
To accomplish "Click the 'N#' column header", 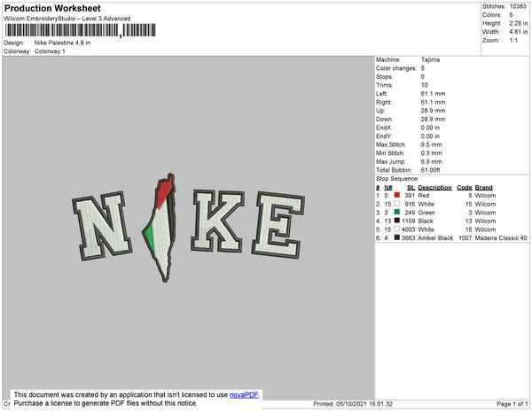I will click(x=388, y=188).
